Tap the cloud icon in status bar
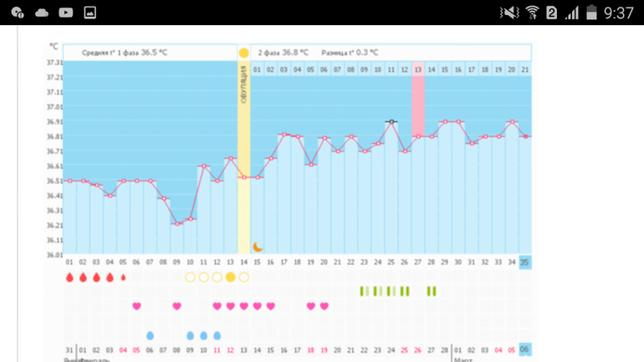Screen dimensions: 644x362 point(41,13)
